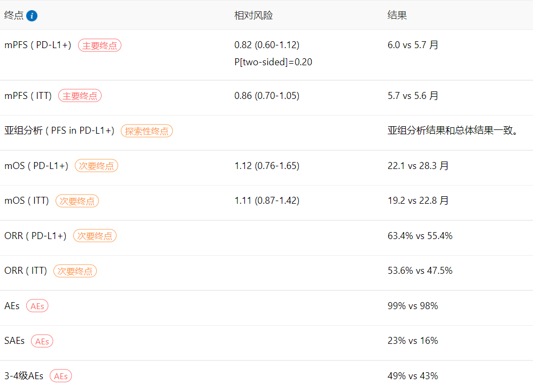
Task: Click the 99% vs 98% result
Action: pos(413,306)
